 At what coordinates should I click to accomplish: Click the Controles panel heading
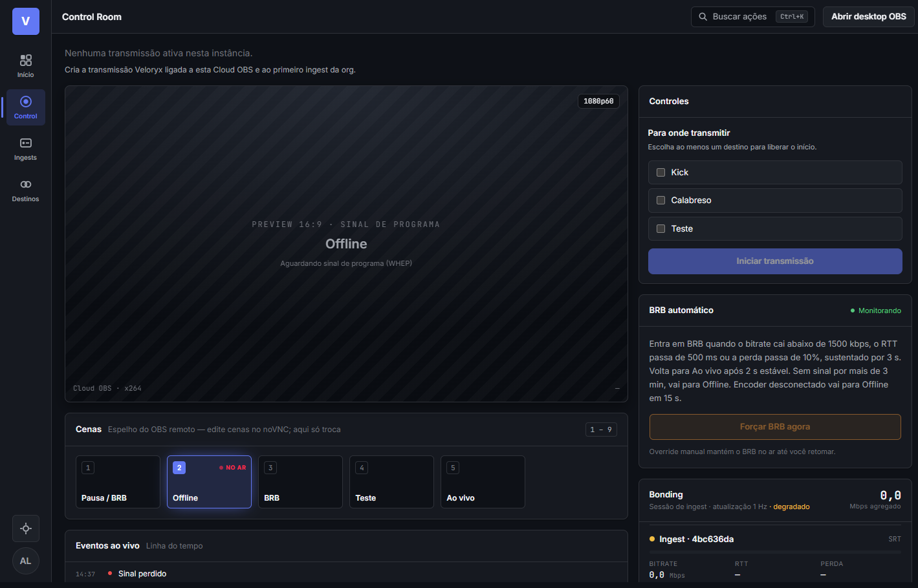[x=669, y=102]
